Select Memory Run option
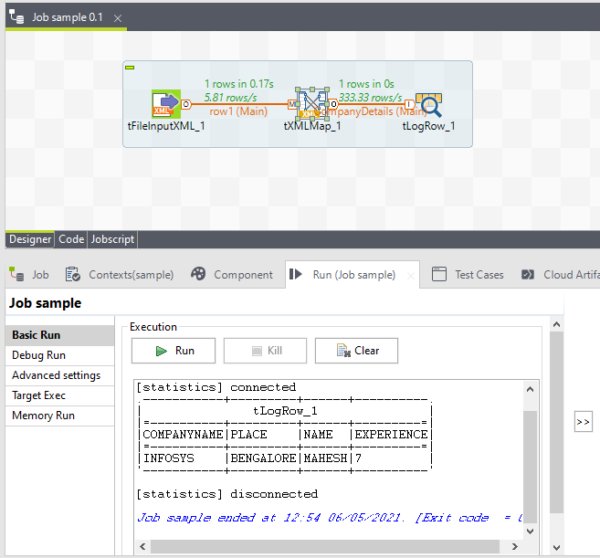Viewport: 600px width, 558px height. pyautogui.click(x=43, y=415)
